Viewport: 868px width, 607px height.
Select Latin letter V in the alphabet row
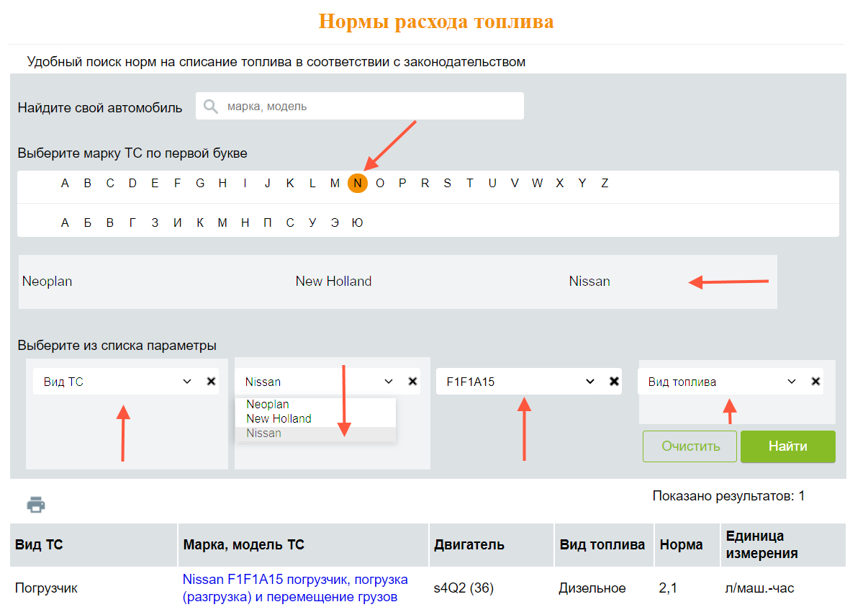tap(515, 184)
